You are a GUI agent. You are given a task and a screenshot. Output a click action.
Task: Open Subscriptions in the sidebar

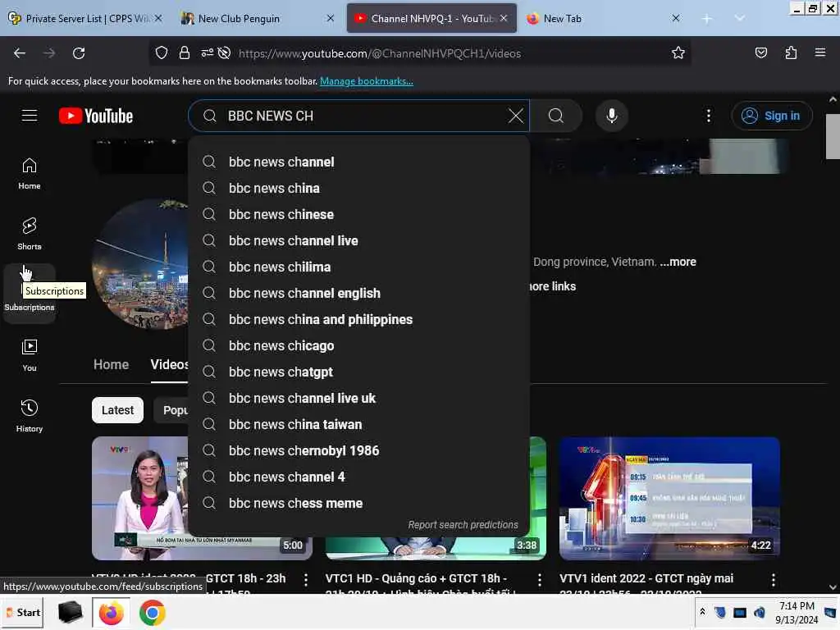click(30, 294)
